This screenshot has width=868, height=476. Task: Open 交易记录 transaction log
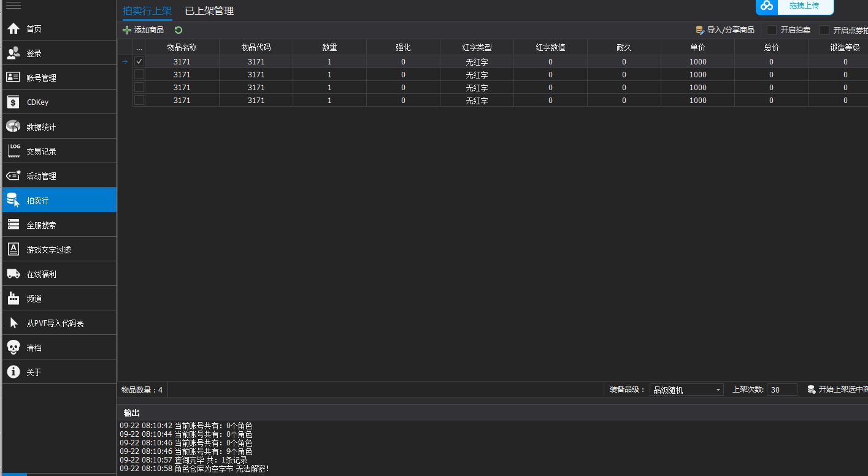click(41, 152)
